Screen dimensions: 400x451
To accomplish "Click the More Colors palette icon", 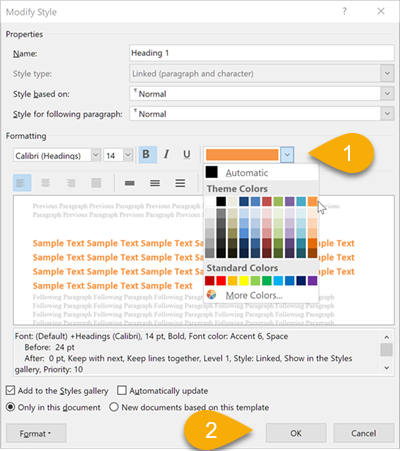I will 212,295.
